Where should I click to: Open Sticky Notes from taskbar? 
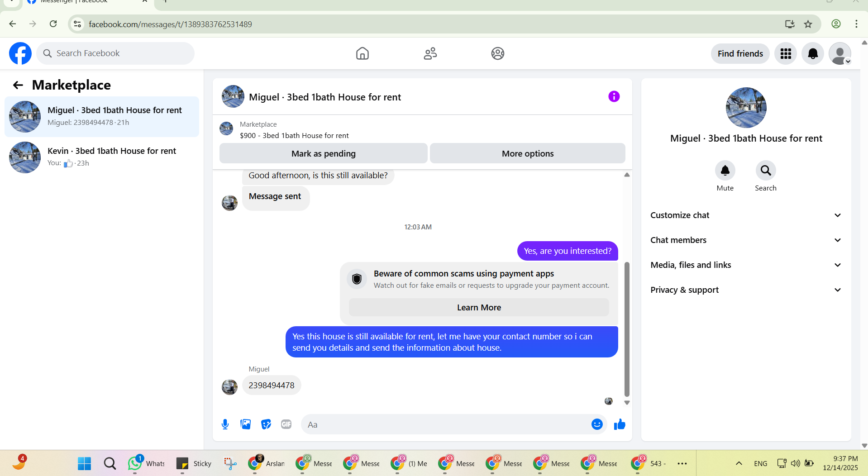[x=194, y=463]
